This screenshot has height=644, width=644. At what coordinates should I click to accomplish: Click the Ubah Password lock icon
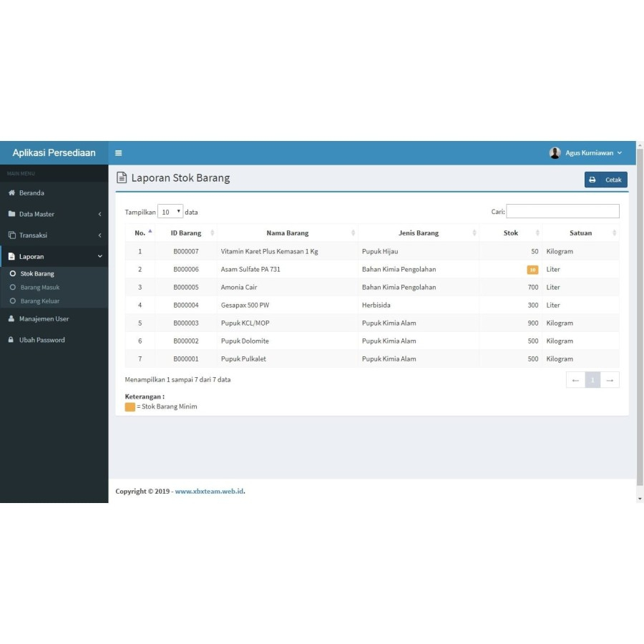coord(11,340)
